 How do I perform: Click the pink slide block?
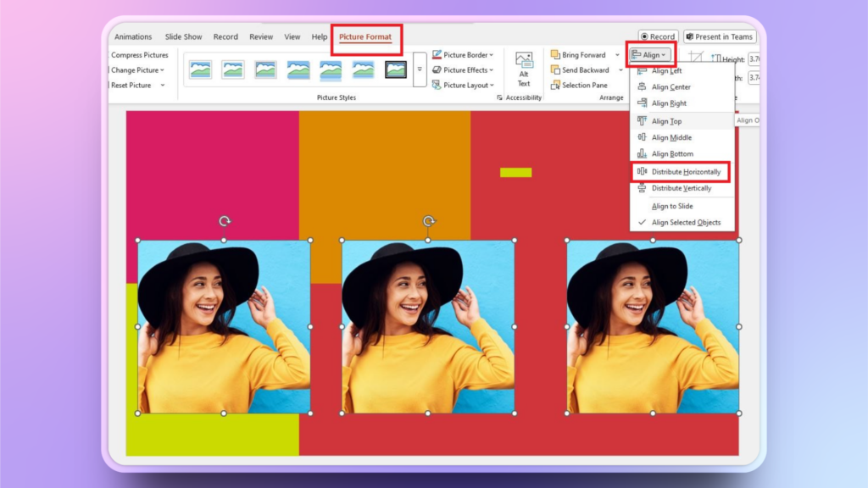(212, 175)
